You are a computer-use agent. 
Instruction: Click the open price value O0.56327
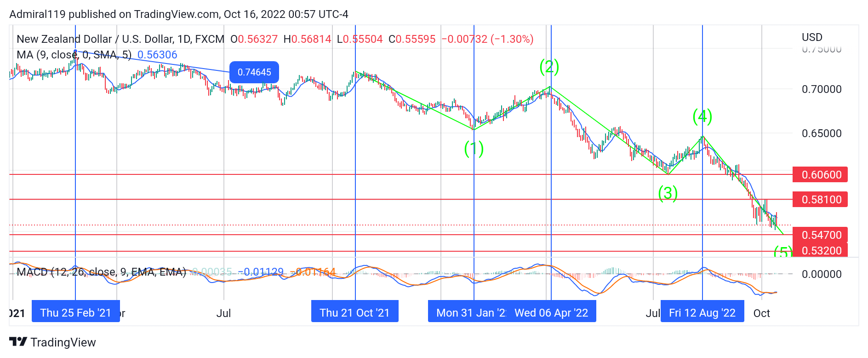[254, 39]
